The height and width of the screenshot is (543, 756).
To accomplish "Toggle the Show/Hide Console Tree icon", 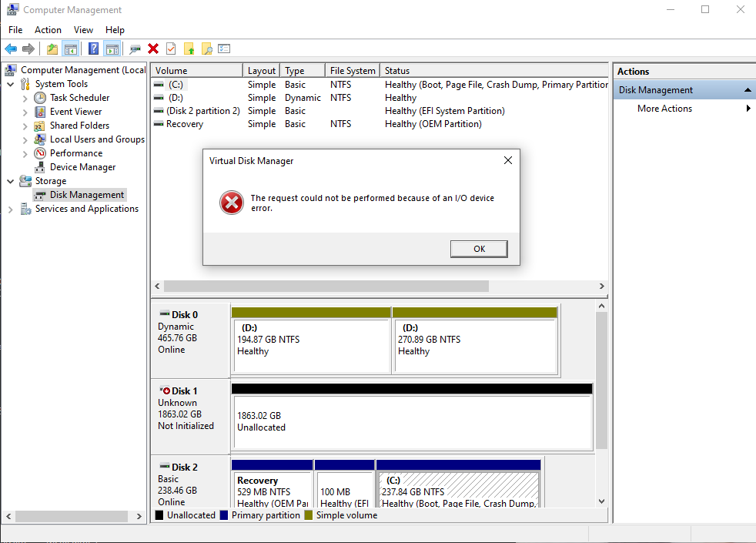I will (x=71, y=49).
